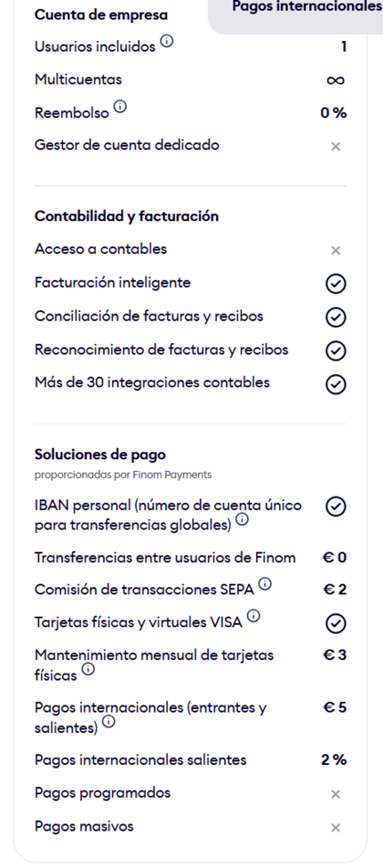Click info icon after Pagos internacionales salientes)
383x868 pixels.
pos(109,722)
